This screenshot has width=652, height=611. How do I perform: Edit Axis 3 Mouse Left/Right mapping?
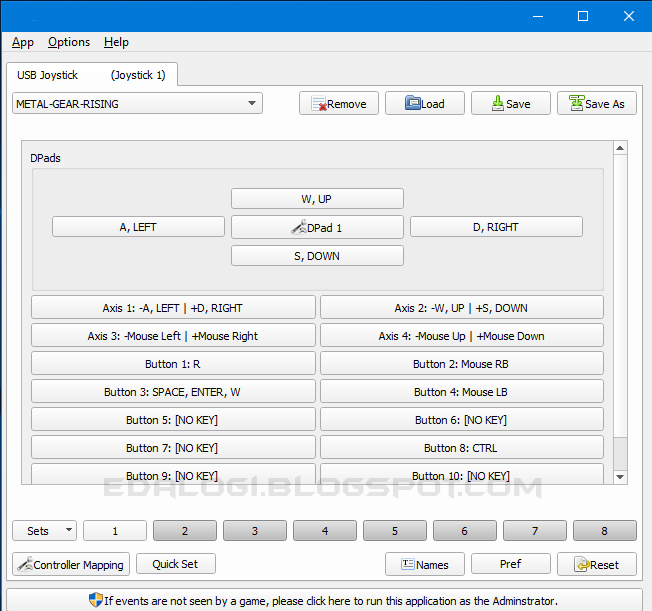(173, 335)
